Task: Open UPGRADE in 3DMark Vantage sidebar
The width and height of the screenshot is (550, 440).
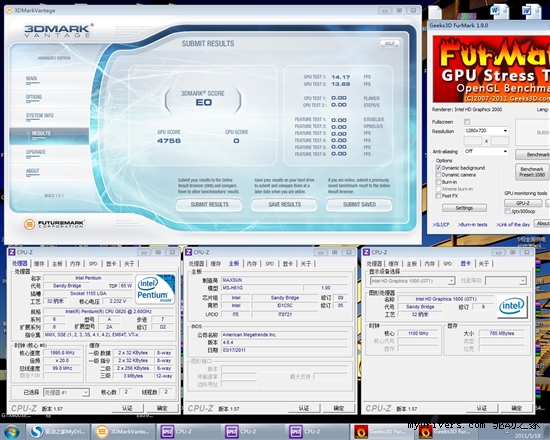Action: point(35,152)
